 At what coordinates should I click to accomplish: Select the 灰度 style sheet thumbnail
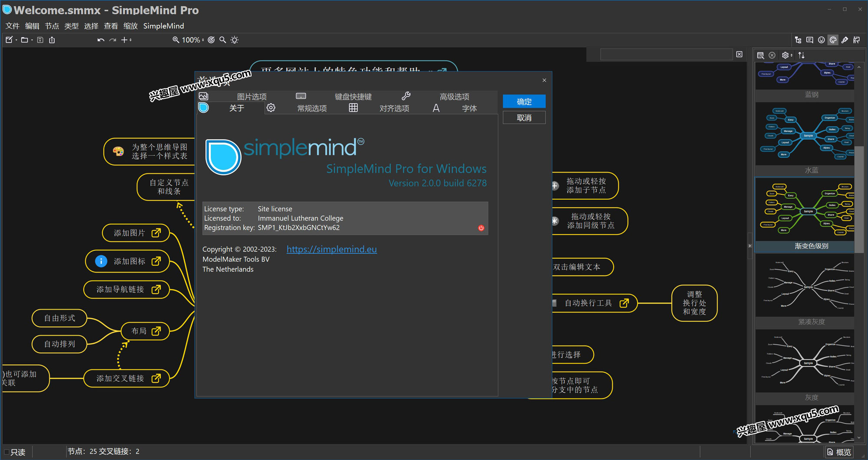coord(805,366)
